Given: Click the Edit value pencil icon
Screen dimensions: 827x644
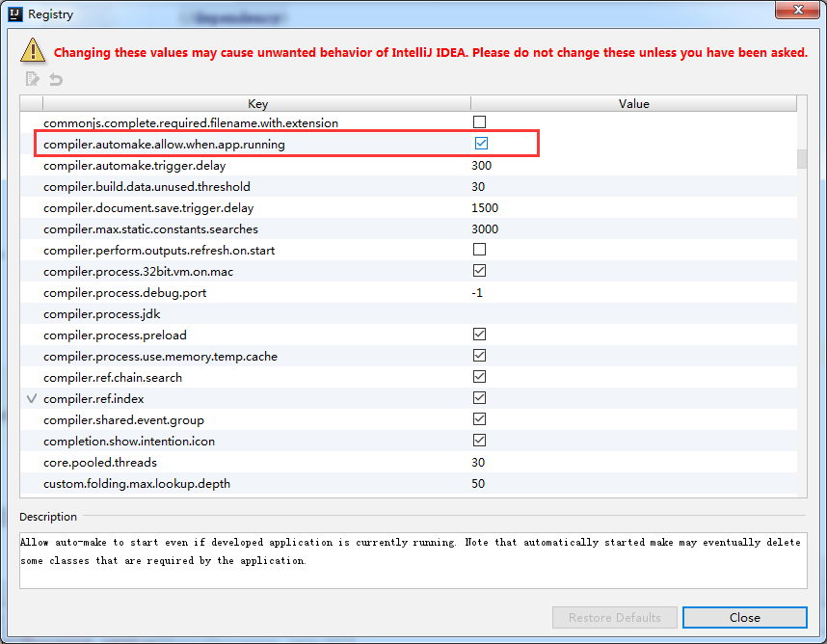Looking at the screenshot, I should pos(32,79).
